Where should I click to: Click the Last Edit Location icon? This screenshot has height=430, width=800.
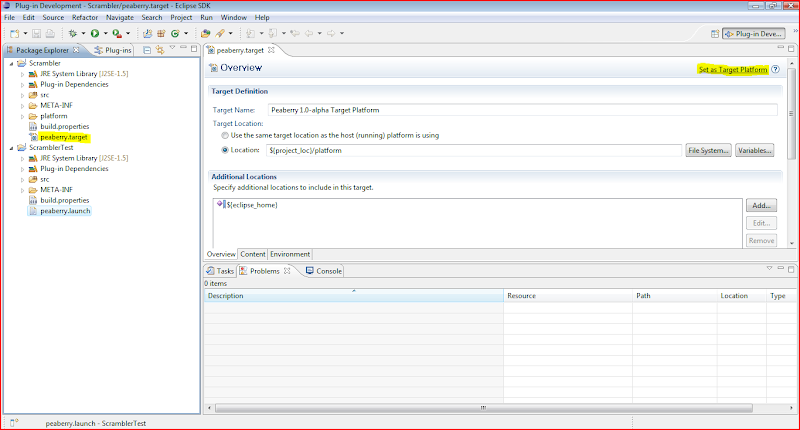pyautogui.click(x=295, y=34)
